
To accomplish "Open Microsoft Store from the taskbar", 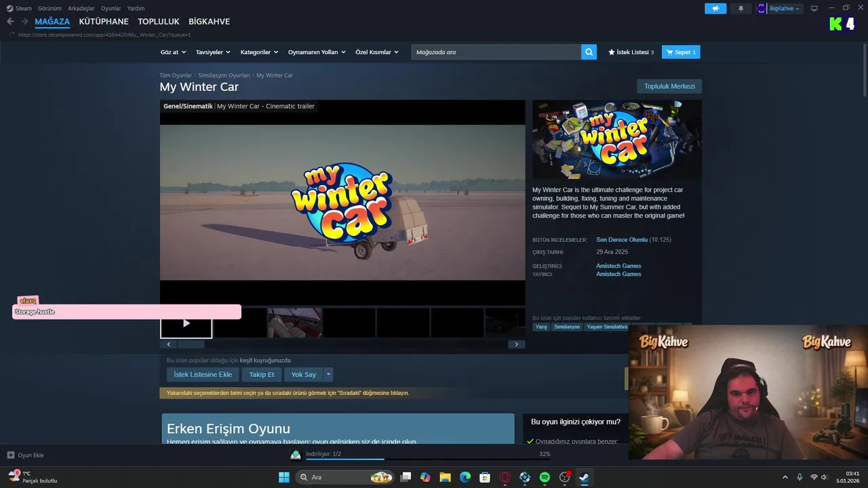I will [485, 477].
